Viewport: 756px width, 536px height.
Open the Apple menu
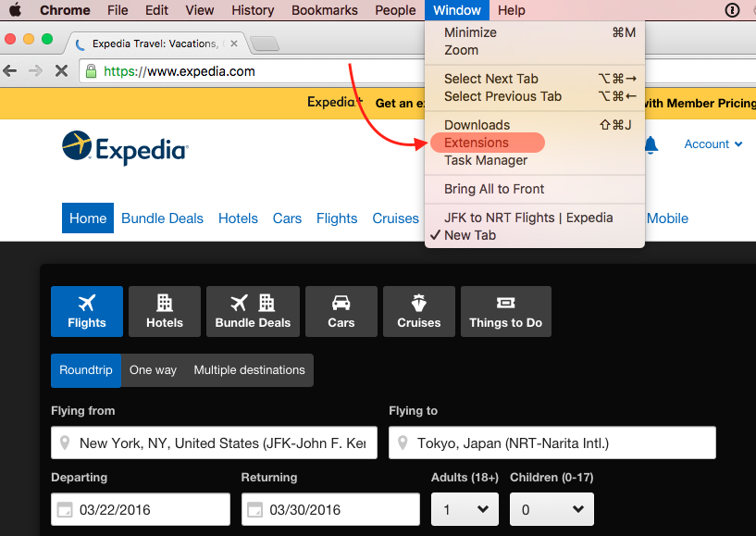pos(16,9)
